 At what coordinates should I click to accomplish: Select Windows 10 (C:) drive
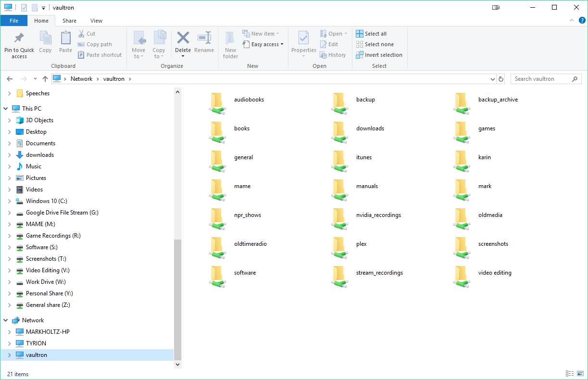[x=46, y=201]
